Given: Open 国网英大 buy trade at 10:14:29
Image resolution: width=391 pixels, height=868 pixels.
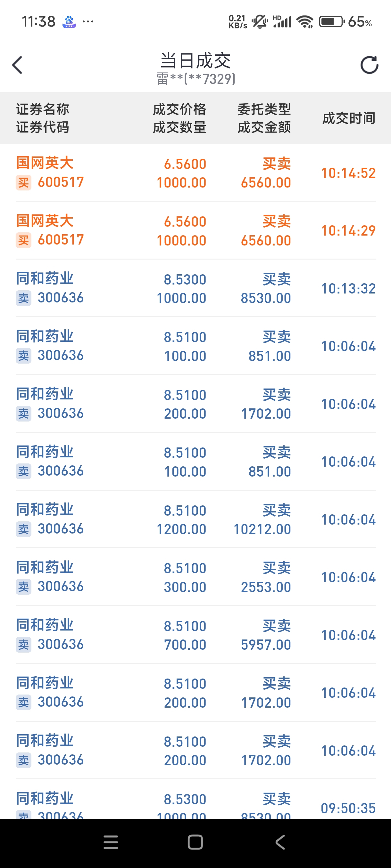Looking at the screenshot, I should click(x=196, y=230).
